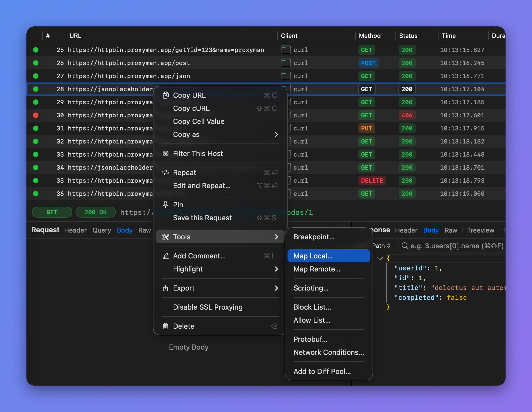Expand the Export submenu arrow
Viewport: 532px width, 412px height.
click(x=276, y=288)
